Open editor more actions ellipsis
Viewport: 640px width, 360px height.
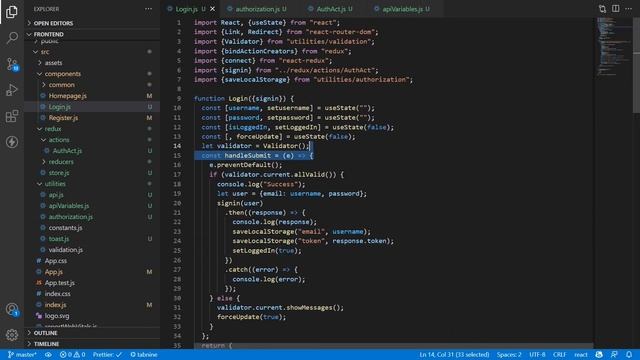pyautogui.click(x=629, y=9)
